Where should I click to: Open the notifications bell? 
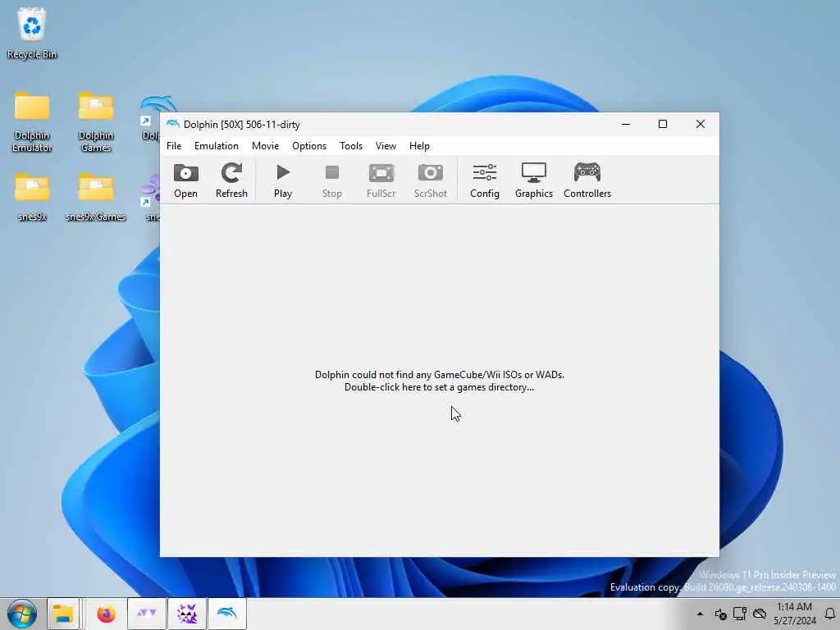pos(830,614)
